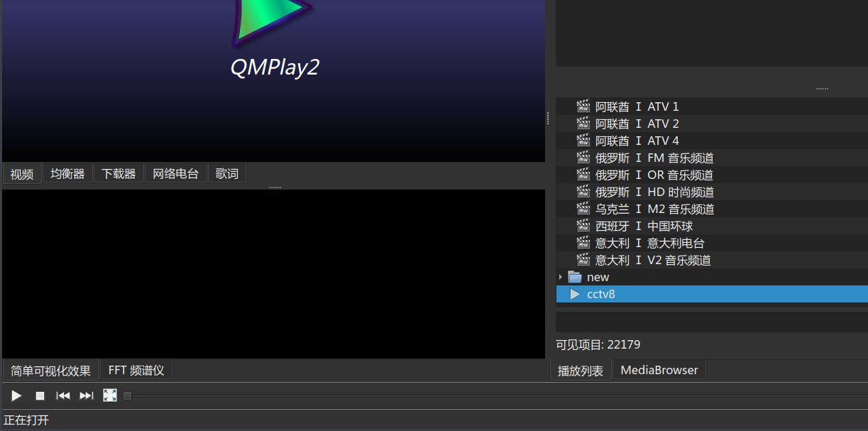868x431 pixels.
Task: Switch to the 视频 tab
Action: (x=22, y=174)
